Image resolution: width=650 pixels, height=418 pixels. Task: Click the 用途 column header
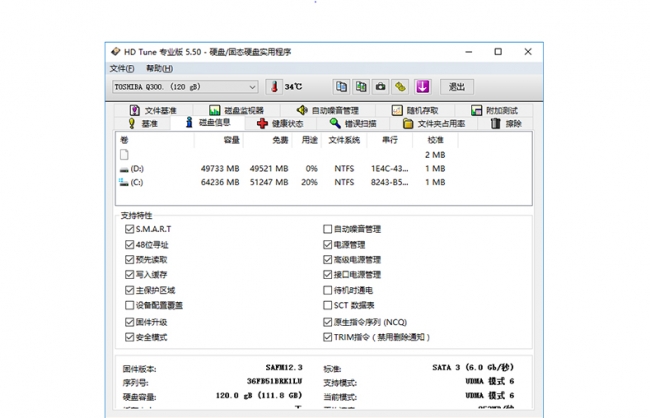point(306,140)
